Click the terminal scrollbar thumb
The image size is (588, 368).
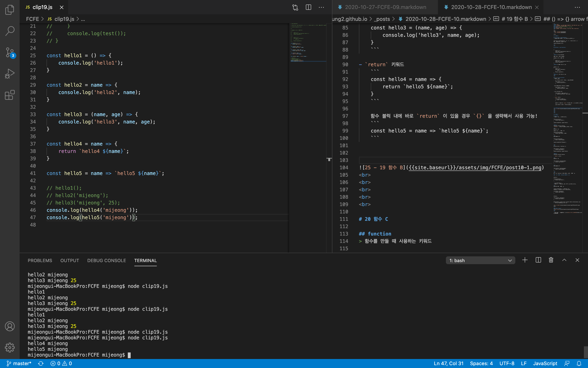pos(586,352)
